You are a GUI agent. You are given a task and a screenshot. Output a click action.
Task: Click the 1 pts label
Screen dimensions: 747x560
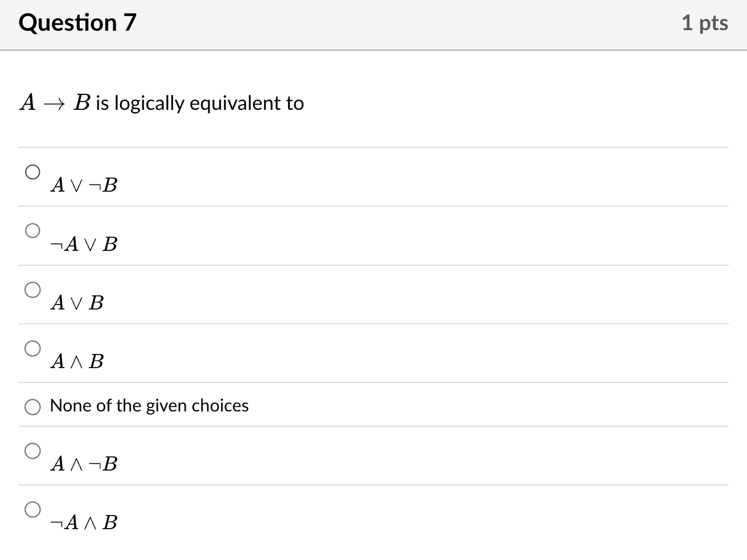[705, 23]
